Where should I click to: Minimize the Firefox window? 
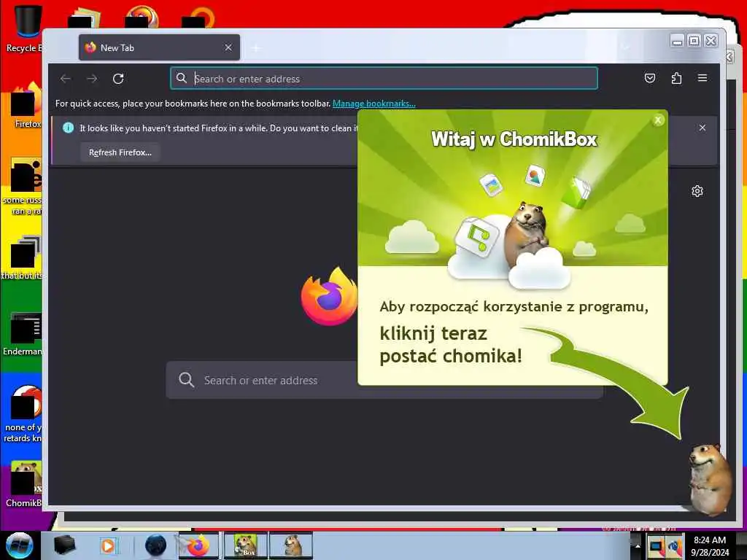tap(677, 41)
